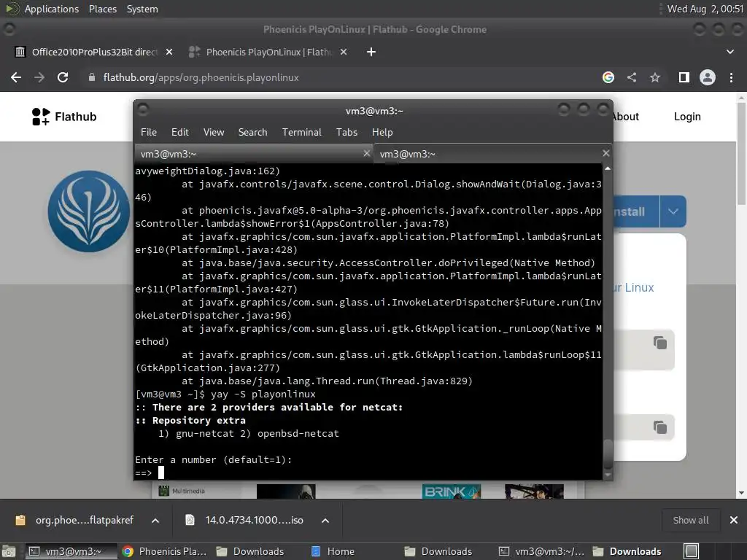Close the Chrome downloads bar
Viewport: 747px width, 560px height.
coord(734,520)
